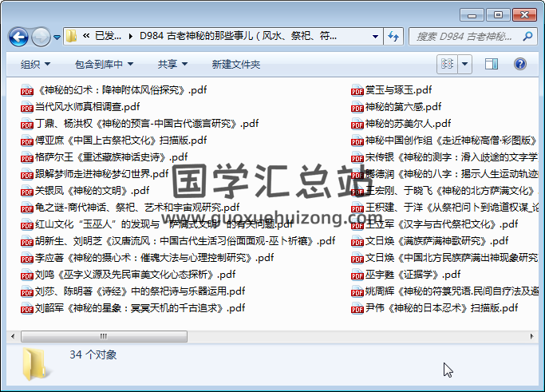Click the refresh icon beside address bar
545x392 pixels.
(x=393, y=37)
